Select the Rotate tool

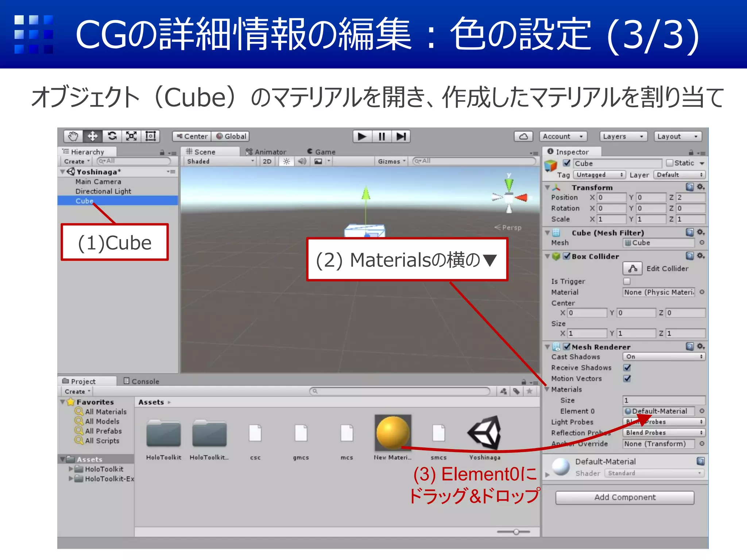coord(112,136)
